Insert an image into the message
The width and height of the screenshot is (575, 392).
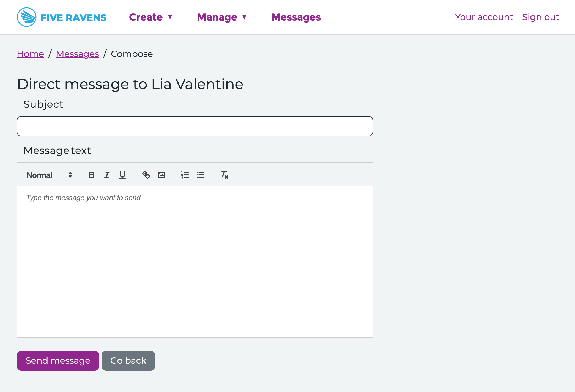pos(161,175)
